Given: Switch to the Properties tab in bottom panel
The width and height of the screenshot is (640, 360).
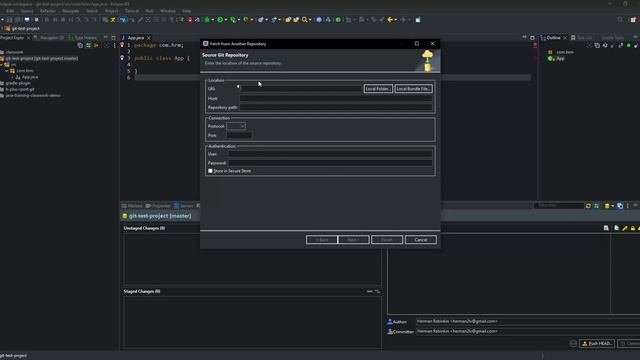Looking at the screenshot, I should (x=158, y=206).
